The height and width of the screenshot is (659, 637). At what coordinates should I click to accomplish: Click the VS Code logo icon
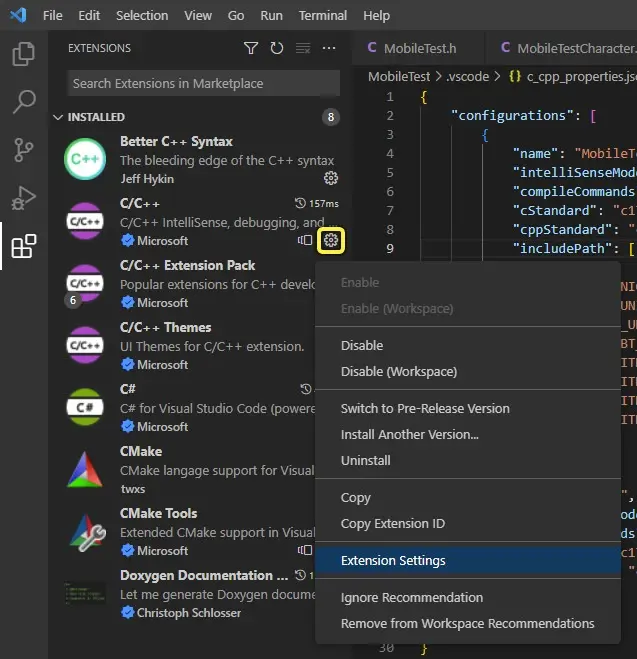(x=18, y=16)
